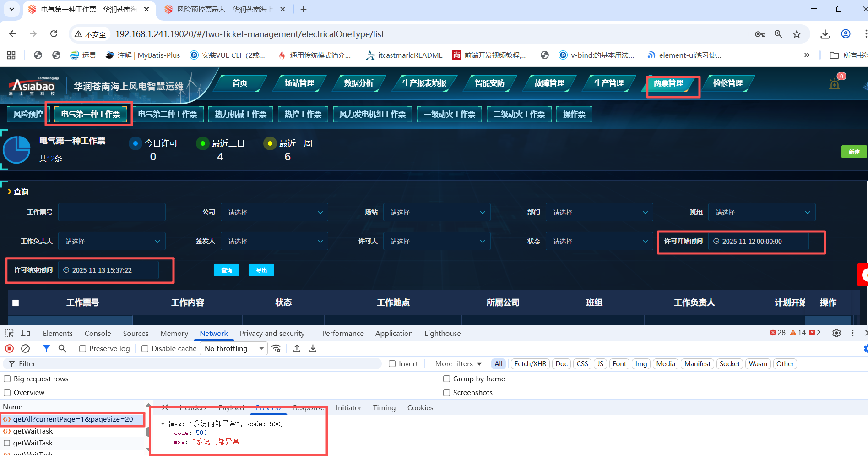Tick the select-all checkbox in table header
This screenshot has width=868, height=456.
point(16,303)
